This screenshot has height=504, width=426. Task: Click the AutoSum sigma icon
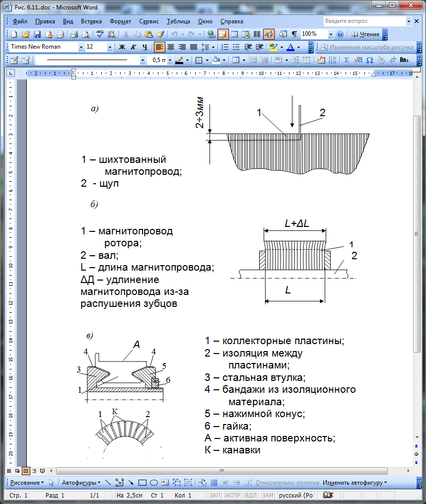[x=347, y=60]
